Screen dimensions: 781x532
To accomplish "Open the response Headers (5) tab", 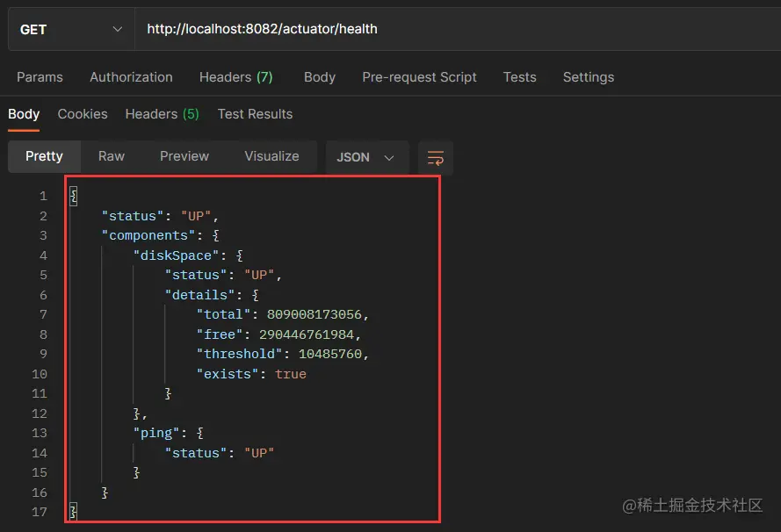I will tap(162, 114).
